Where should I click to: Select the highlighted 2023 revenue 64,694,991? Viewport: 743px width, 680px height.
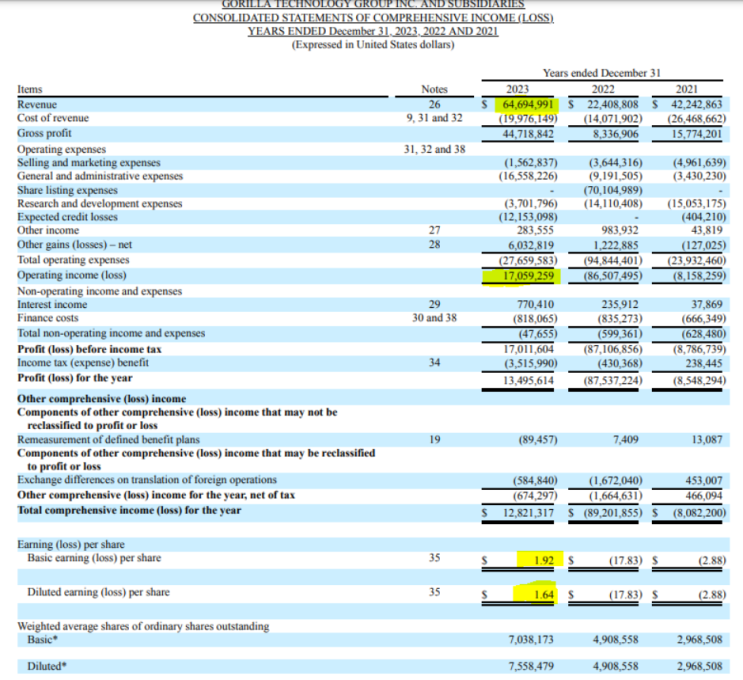527,104
